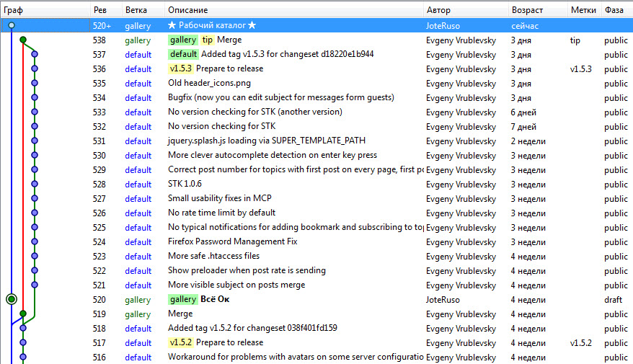The image size is (633, 364).
Task: Click the yellow tip tag on revision 538
Action: 208,40
